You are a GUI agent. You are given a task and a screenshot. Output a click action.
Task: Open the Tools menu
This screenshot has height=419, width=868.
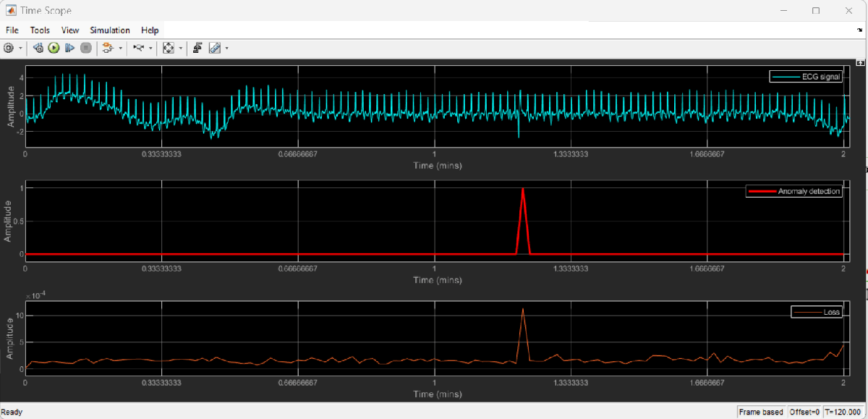(40, 30)
